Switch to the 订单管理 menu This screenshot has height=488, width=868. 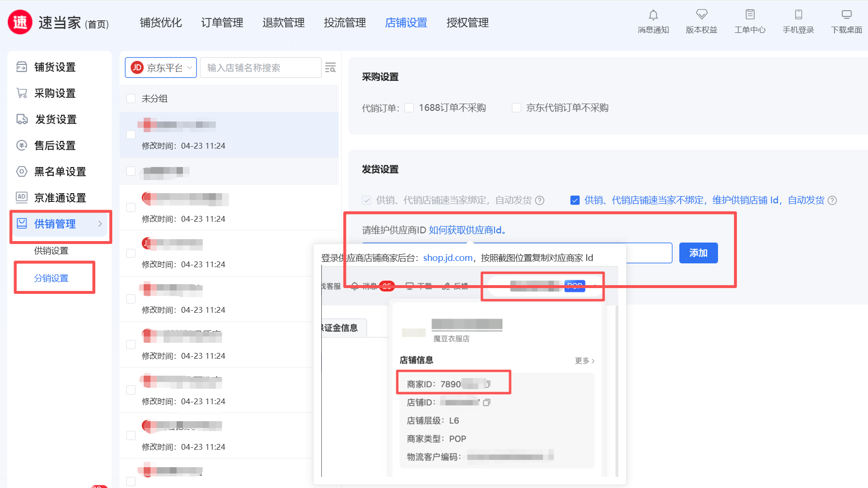(x=222, y=23)
